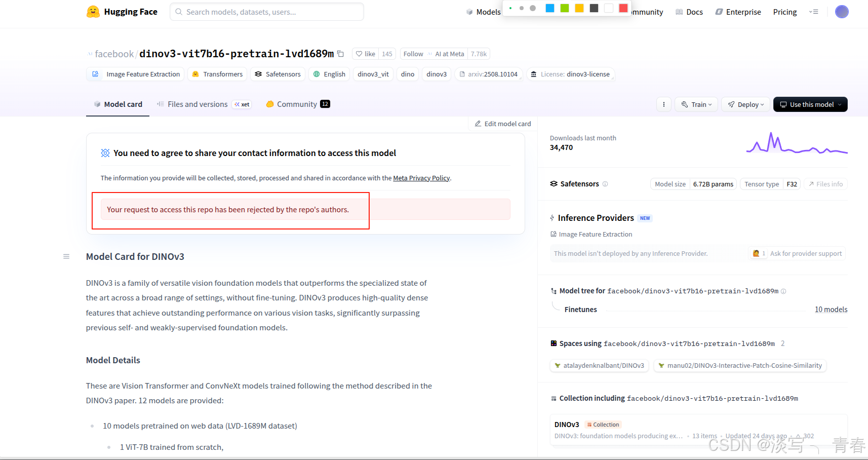The image size is (868, 460).
Task: Click the dinov3 tag
Action: (437, 74)
